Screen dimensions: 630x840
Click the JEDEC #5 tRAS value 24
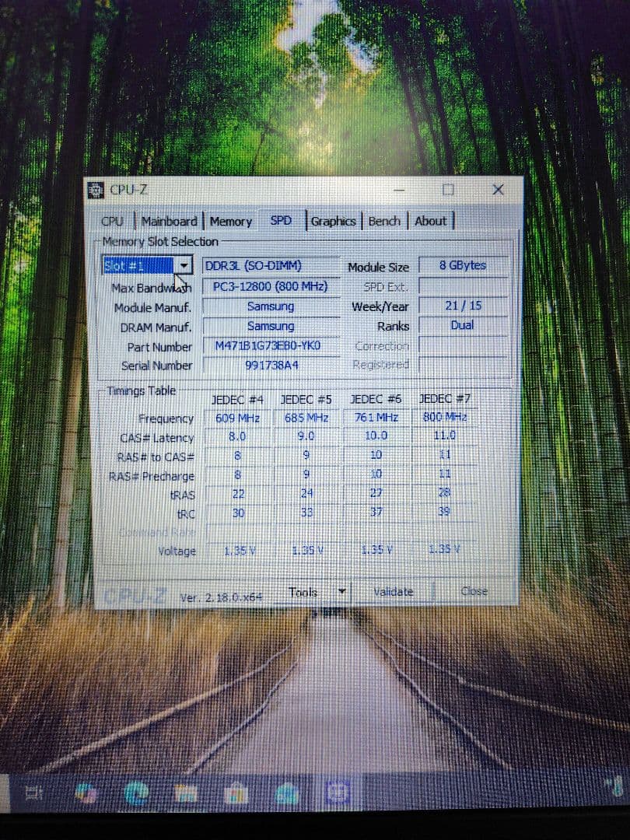click(306, 493)
